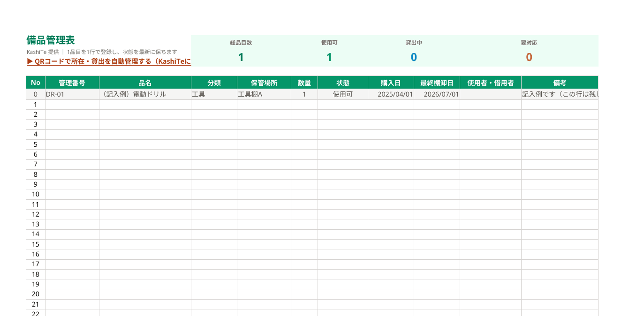Viewport: 644px width, 316px height.
Task: Select the 分類 column header
Action: [214, 83]
